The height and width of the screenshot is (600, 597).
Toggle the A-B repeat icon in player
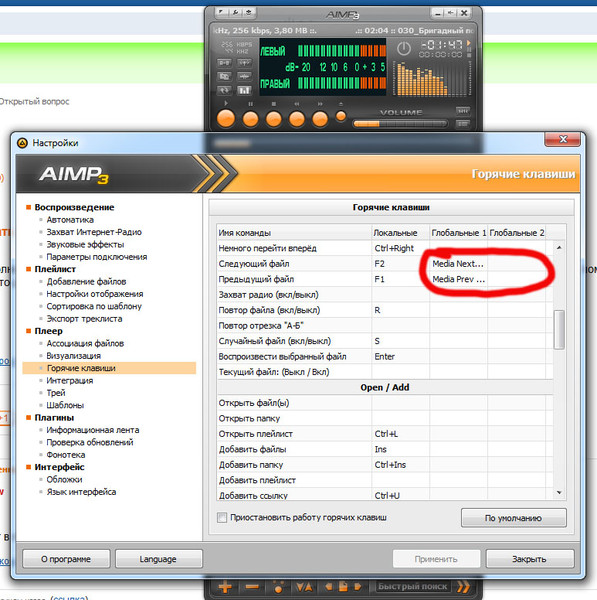[x=224, y=62]
